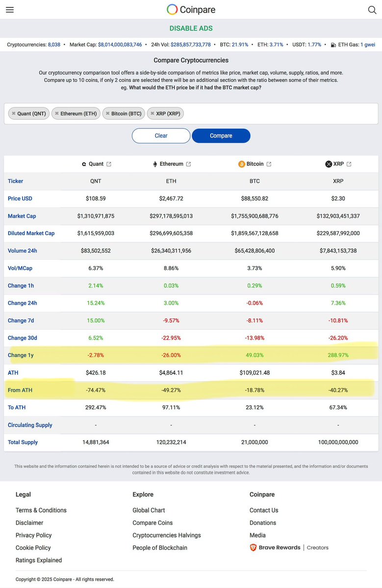Open Privacy Policy footer link
The width and height of the screenshot is (382, 588).
coord(33,535)
